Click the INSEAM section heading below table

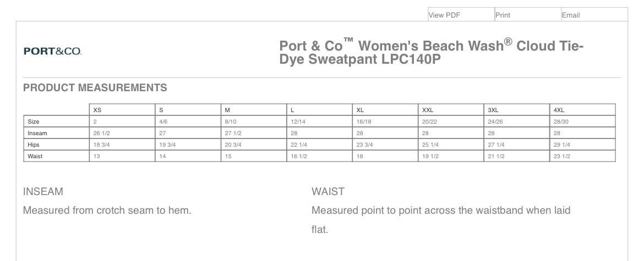(43, 192)
